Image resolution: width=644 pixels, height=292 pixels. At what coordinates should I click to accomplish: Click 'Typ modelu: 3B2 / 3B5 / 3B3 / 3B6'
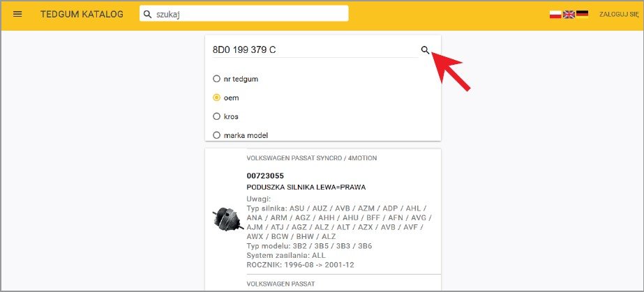[309, 246]
